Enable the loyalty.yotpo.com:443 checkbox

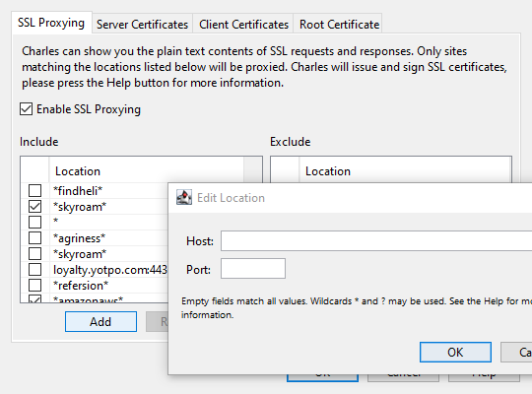coord(34,270)
